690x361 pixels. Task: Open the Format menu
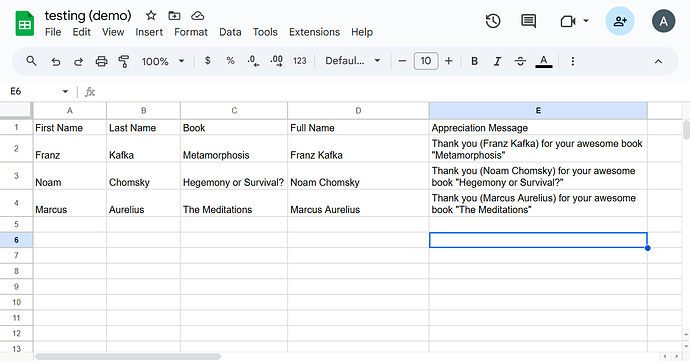pos(191,32)
